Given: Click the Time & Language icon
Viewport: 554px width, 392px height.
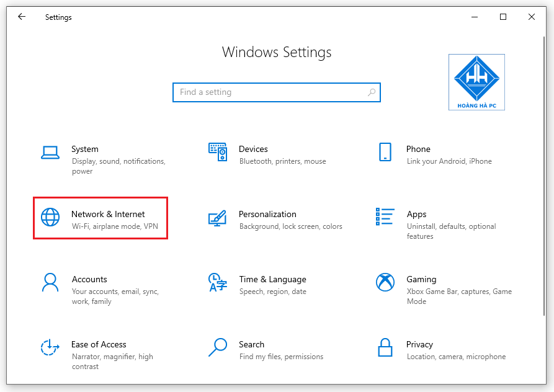Looking at the screenshot, I should 218,282.
